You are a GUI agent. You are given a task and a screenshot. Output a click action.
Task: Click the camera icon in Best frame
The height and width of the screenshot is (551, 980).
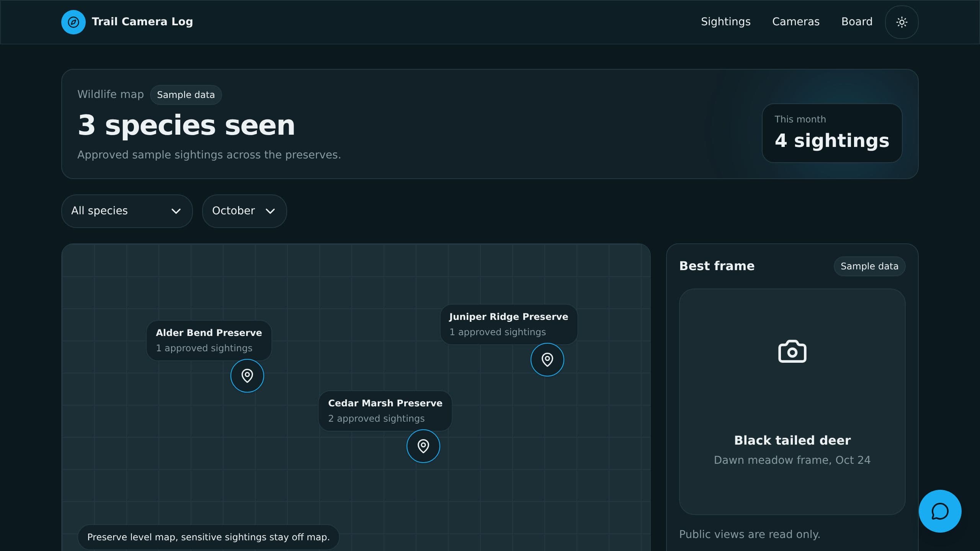click(x=792, y=351)
